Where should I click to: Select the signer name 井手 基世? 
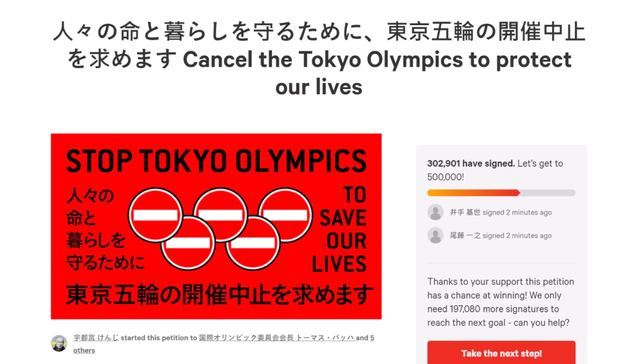point(465,212)
